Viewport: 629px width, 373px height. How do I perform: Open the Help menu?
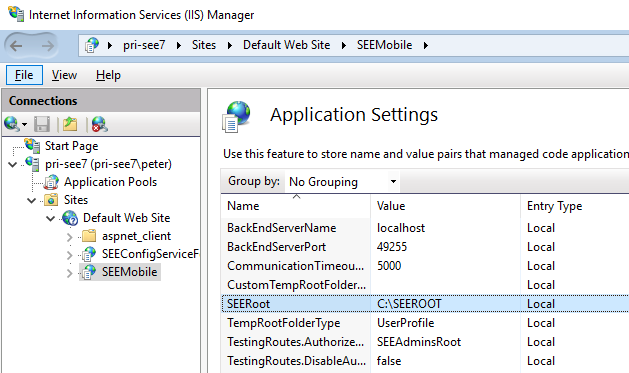coord(108,75)
